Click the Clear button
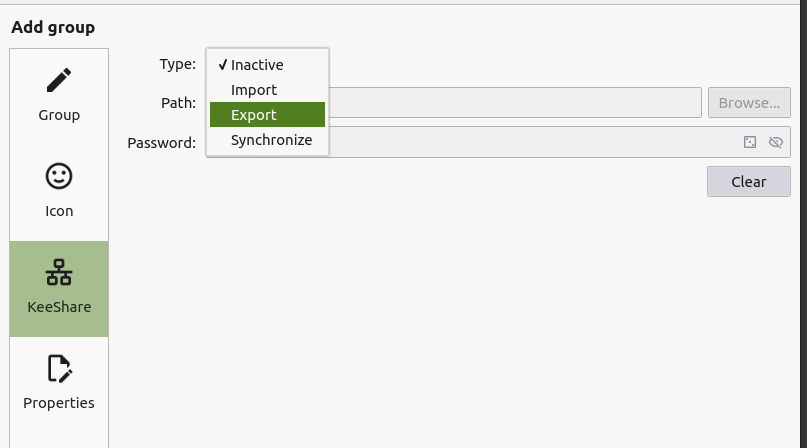 point(748,182)
